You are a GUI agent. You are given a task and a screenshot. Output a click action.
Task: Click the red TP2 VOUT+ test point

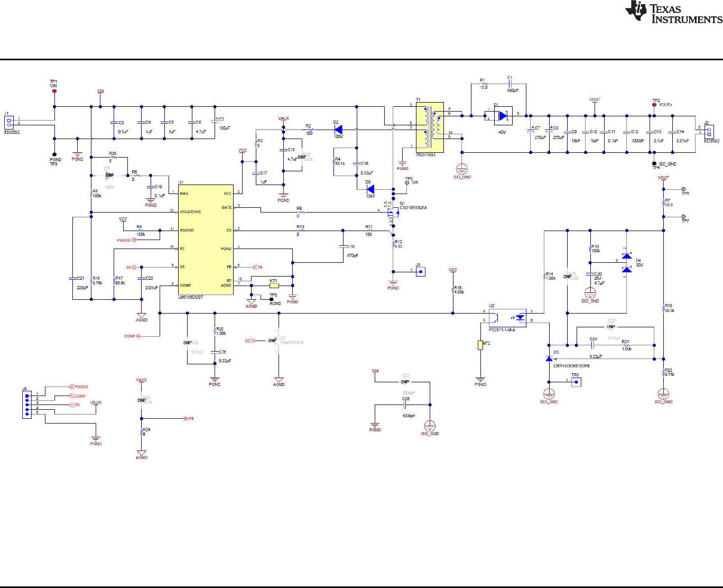pos(654,105)
